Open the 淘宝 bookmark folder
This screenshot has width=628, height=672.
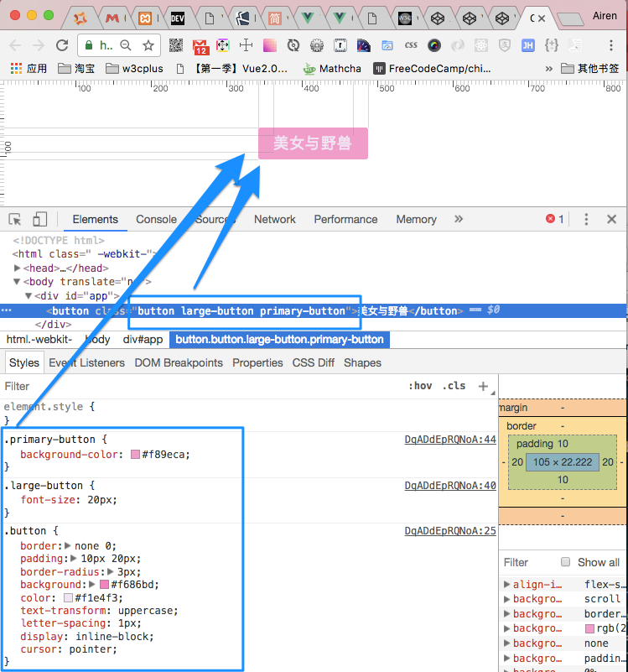[x=75, y=68]
